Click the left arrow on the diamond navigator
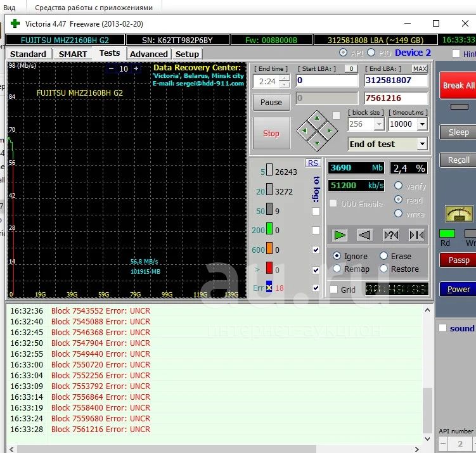 click(x=304, y=131)
